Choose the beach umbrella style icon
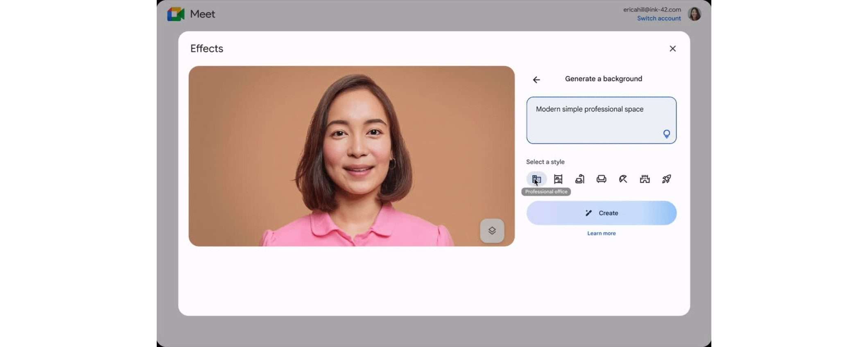868x347 pixels. [623, 179]
